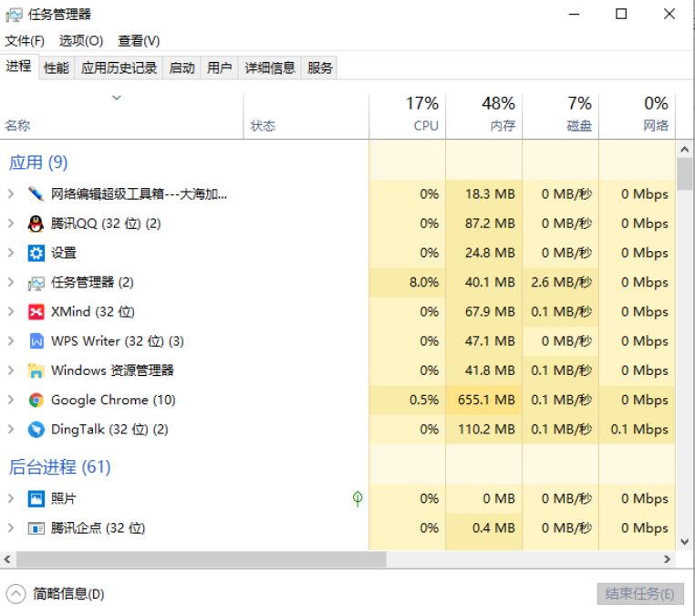
Task: Click 任务管理器's 8.0% CPU value
Action: coord(424,283)
